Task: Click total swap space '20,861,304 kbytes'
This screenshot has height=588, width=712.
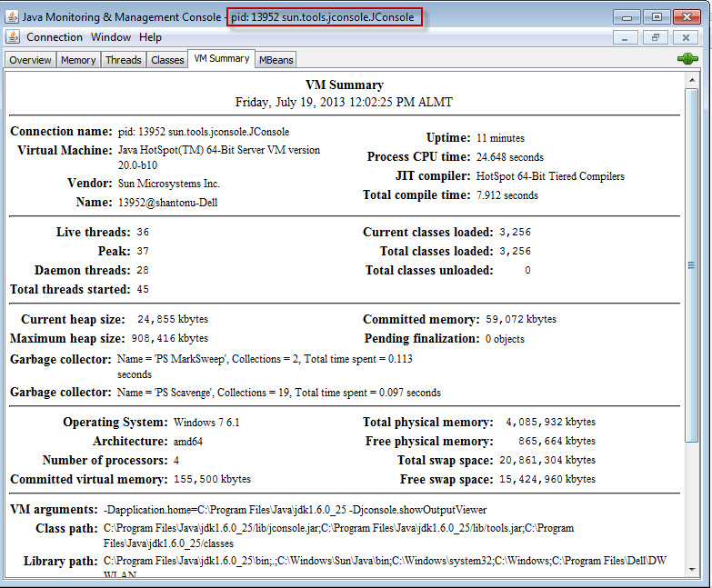Action: point(547,460)
